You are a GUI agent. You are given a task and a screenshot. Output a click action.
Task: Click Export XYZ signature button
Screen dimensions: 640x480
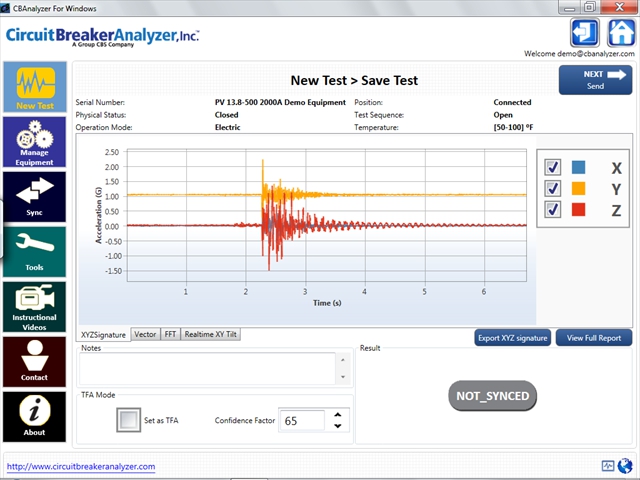513,338
